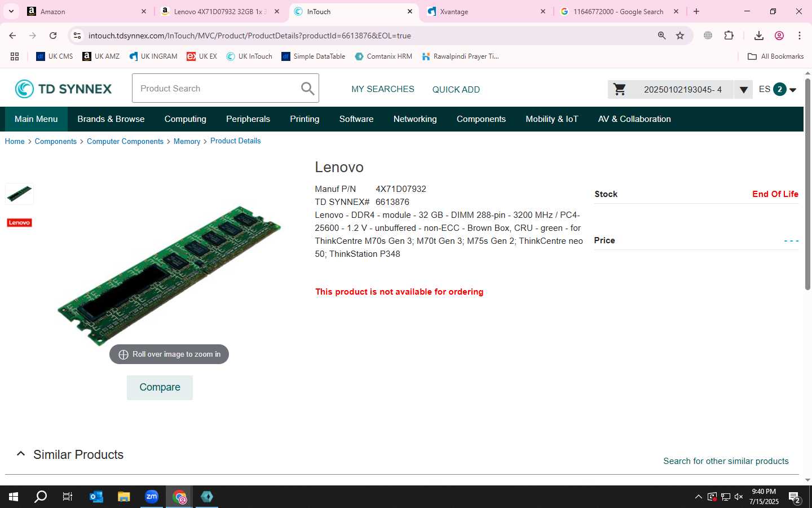812x508 pixels.
Task: Open File Explorer from the taskbar
Action: 123,497
